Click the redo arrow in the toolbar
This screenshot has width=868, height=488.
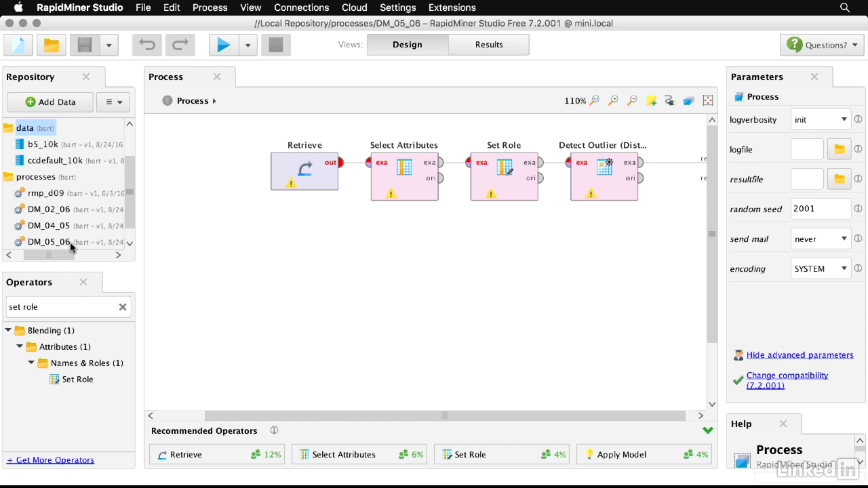coord(180,45)
